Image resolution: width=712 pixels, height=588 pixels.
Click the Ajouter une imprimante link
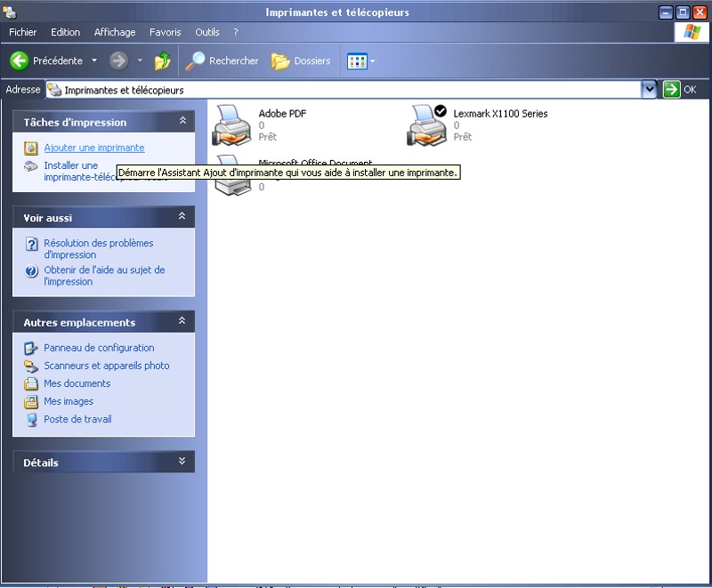coord(94,148)
